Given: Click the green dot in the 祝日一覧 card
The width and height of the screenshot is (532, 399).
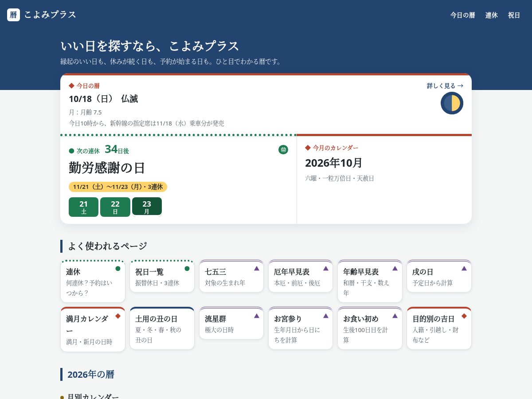Looking at the screenshot, I should [x=187, y=268].
